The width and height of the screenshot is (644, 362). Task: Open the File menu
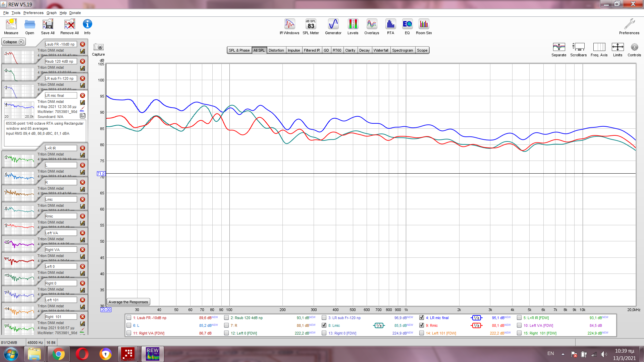(6, 13)
